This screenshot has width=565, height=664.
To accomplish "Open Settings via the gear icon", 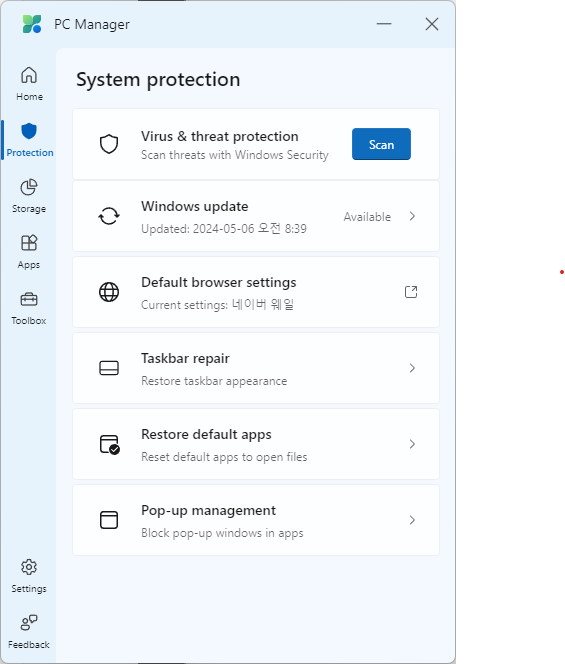I will click(29, 567).
